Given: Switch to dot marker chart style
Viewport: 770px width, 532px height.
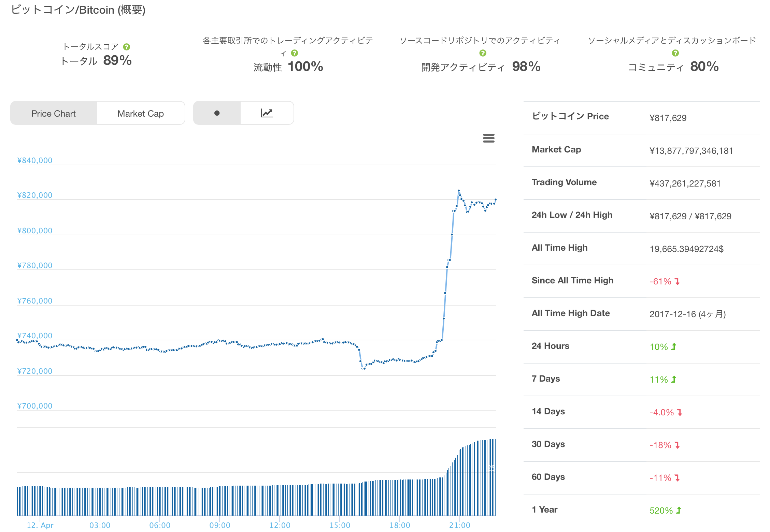Looking at the screenshot, I should click(217, 113).
